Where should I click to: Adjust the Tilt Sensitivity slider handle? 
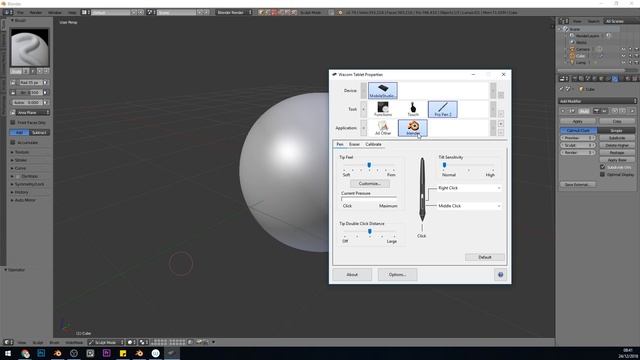point(444,165)
